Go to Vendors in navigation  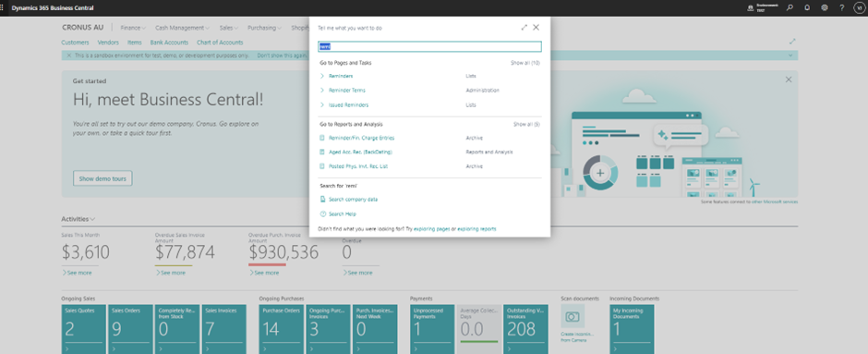tap(108, 43)
